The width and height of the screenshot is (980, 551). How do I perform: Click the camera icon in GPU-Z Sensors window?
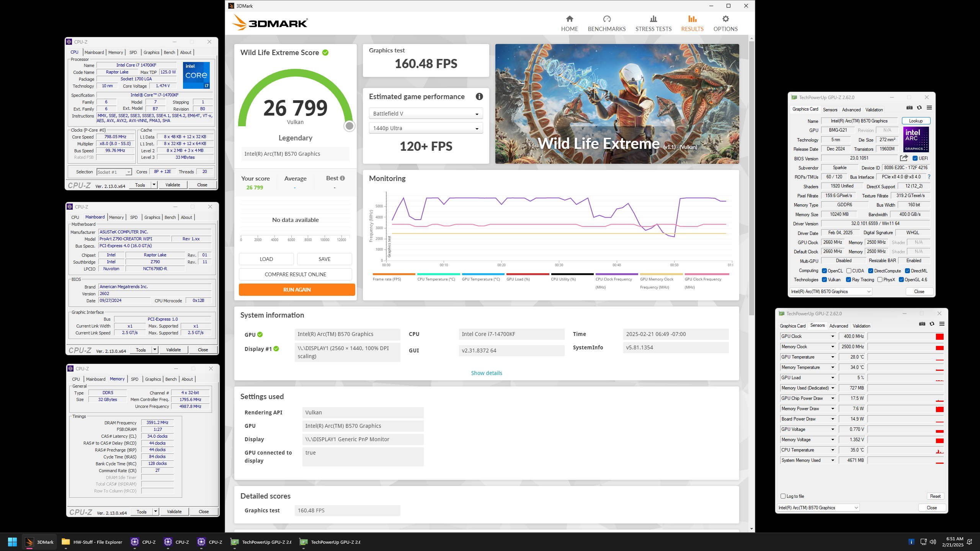click(922, 324)
